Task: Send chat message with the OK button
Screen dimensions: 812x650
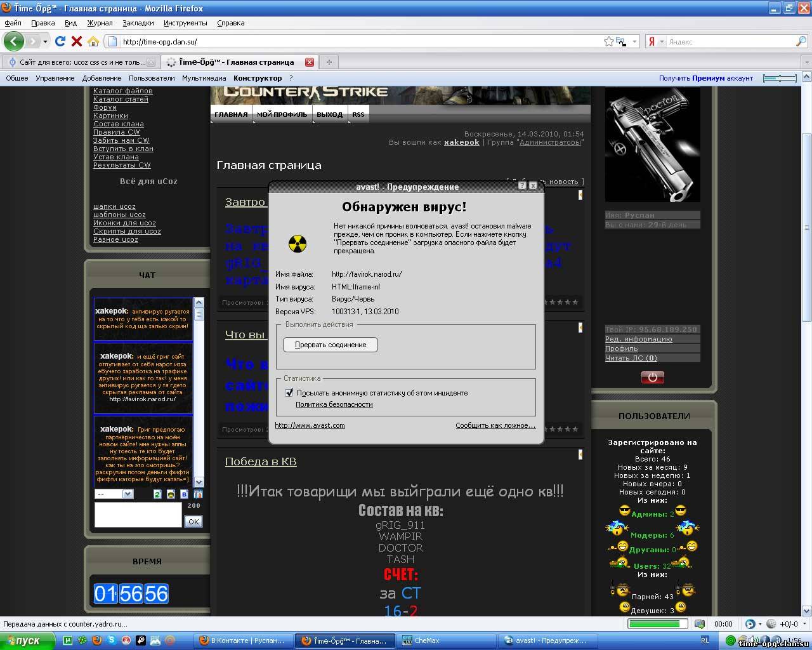Action: click(x=193, y=521)
